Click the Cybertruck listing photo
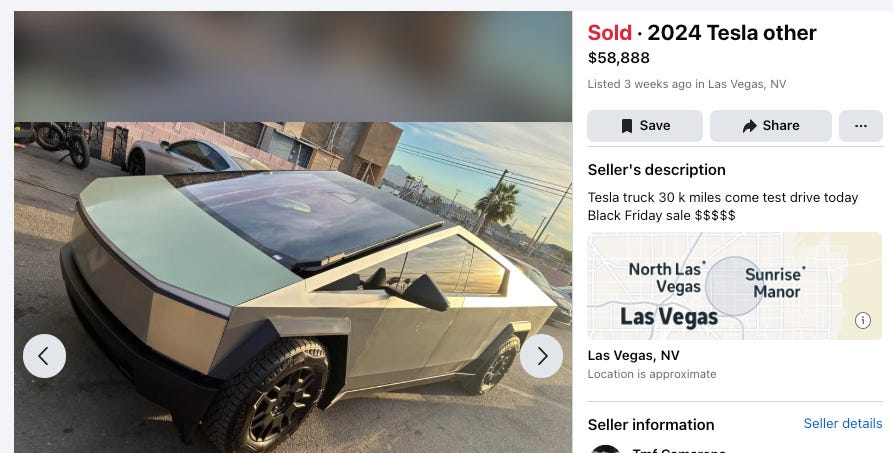The height and width of the screenshot is (453, 893). click(x=293, y=287)
